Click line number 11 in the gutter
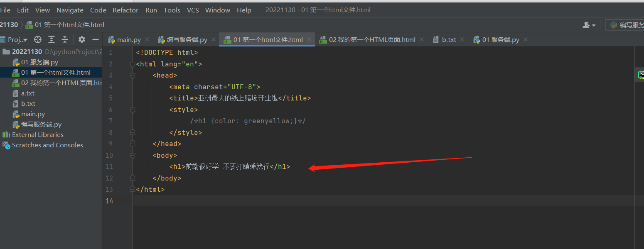This screenshot has height=249, width=644. [109, 167]
